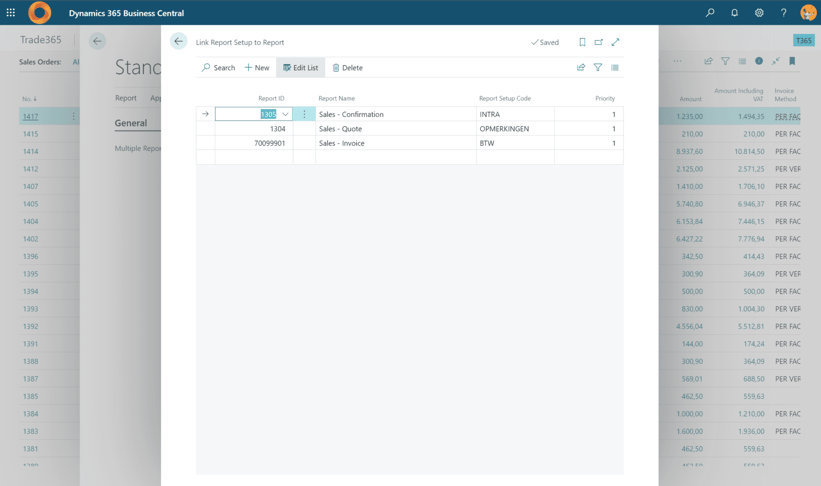Show options for sales order 1417

[73, 116]
